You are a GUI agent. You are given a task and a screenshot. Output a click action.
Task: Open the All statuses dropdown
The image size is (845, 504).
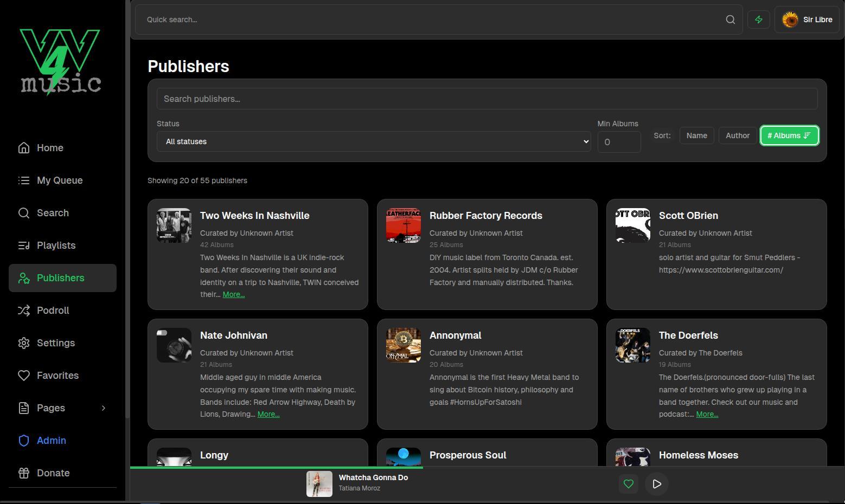[x=373, y=141]
